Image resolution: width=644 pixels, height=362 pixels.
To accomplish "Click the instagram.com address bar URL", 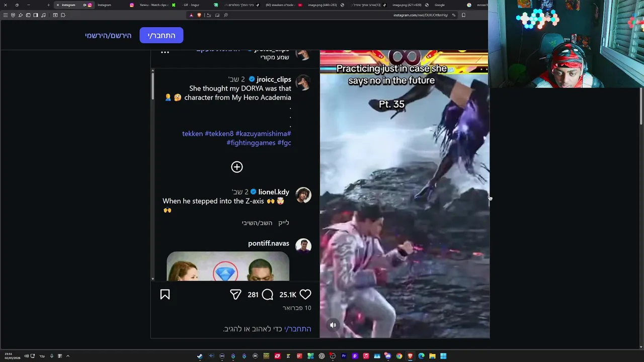I will pos(421,15).
